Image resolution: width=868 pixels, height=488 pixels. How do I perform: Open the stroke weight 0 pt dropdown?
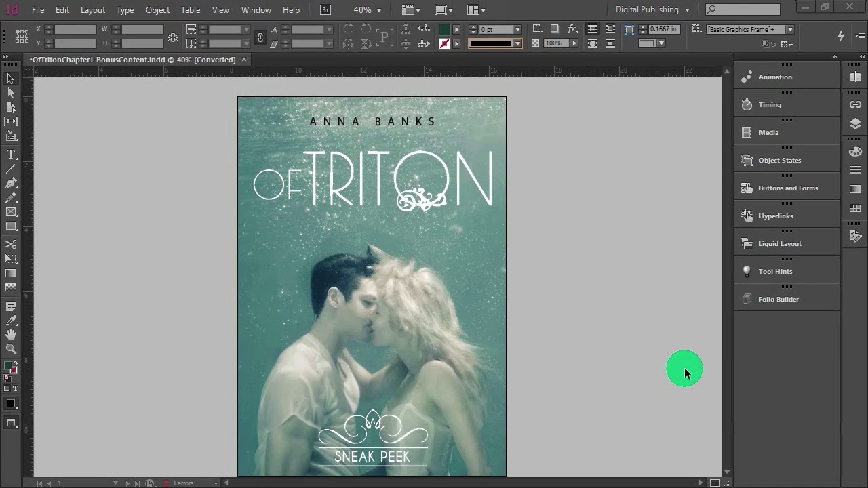click(517, 30)
